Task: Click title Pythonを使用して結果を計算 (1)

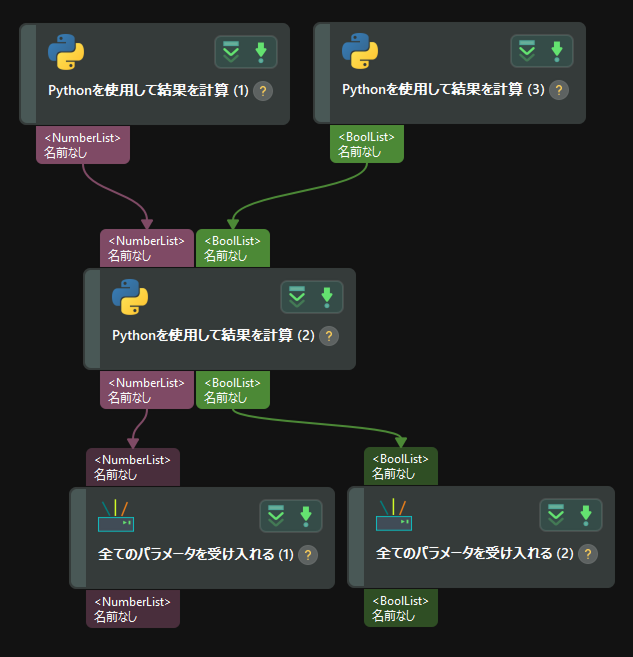Action: pos(148,91)
